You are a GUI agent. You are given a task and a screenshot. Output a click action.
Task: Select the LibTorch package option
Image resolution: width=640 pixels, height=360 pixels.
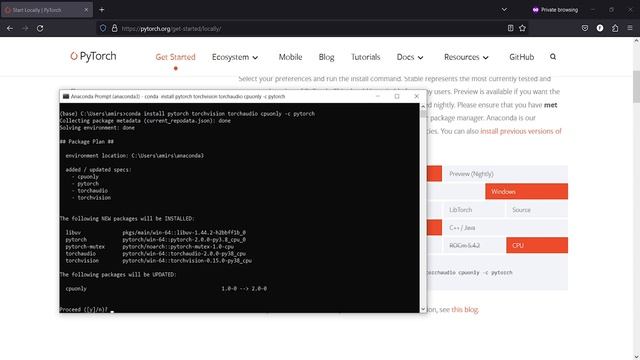click(474, 210)
